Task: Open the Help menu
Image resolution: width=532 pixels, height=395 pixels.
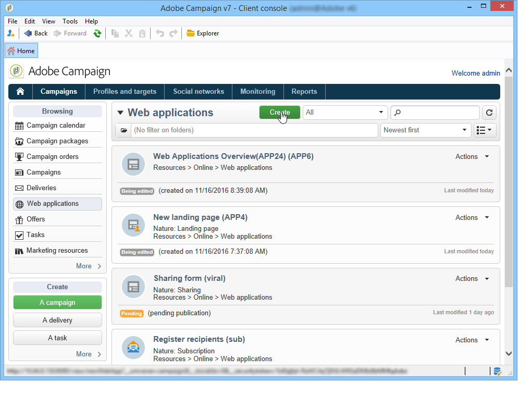Action: coord(91,21)
